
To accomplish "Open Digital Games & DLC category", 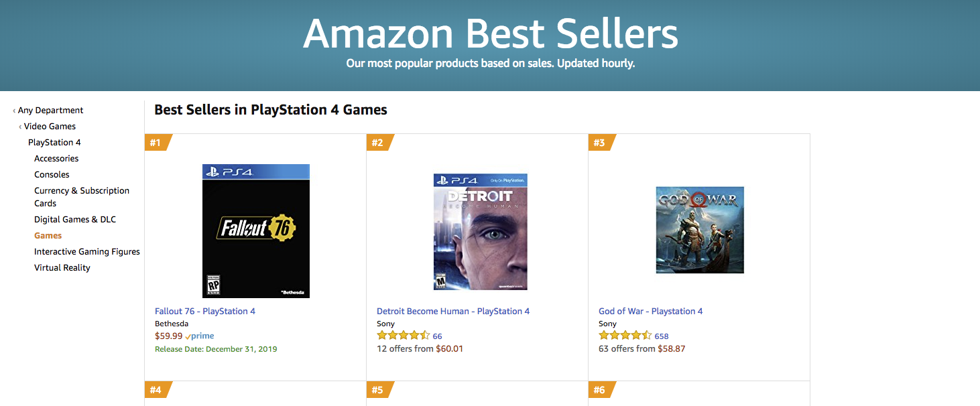I will 75,220.
